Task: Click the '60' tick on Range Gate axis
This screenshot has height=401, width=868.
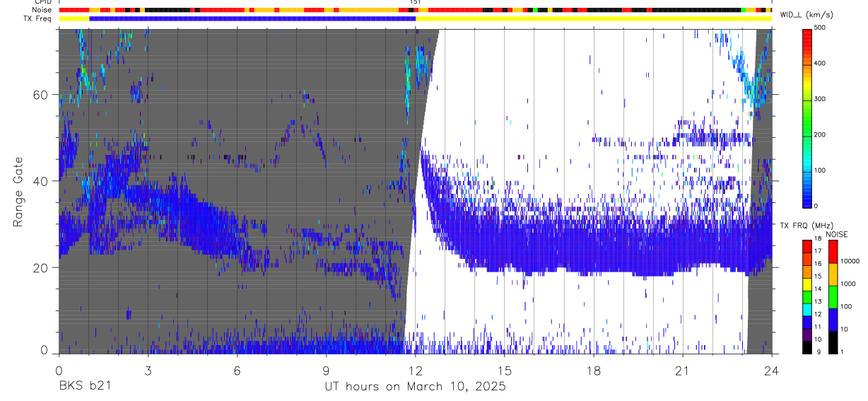Action: [40, 95]
